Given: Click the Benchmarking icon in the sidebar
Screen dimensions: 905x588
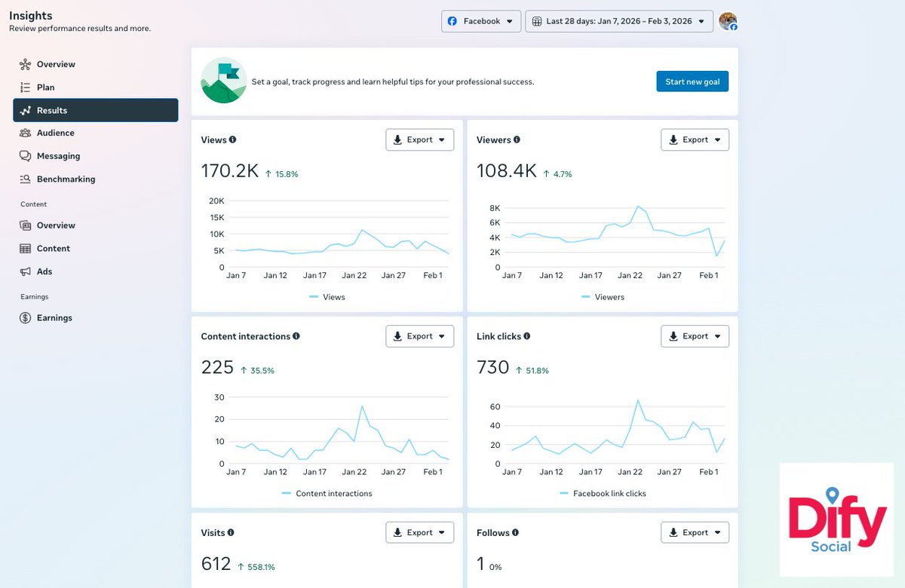Looking at the screenshot, I should point(26,179).
